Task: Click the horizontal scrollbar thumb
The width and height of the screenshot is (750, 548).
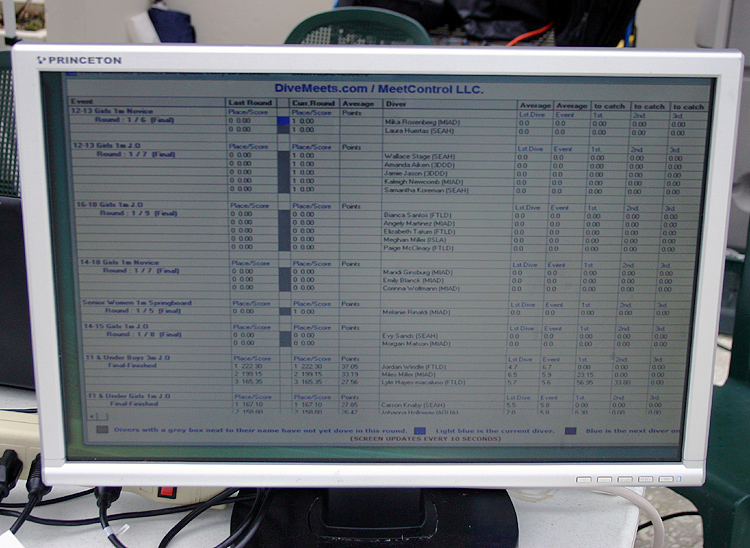Action: tap(102, 416)
